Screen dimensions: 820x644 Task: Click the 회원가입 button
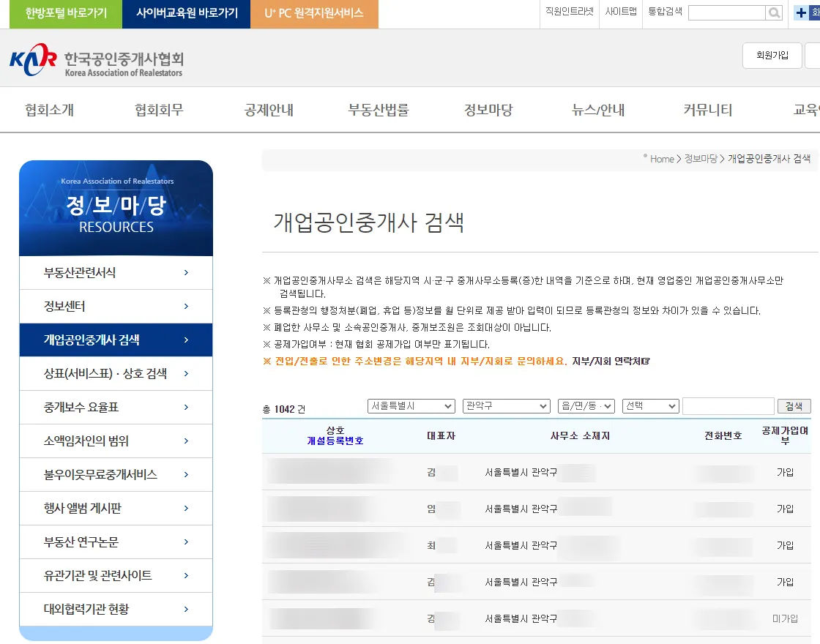[x=772, y=56]
